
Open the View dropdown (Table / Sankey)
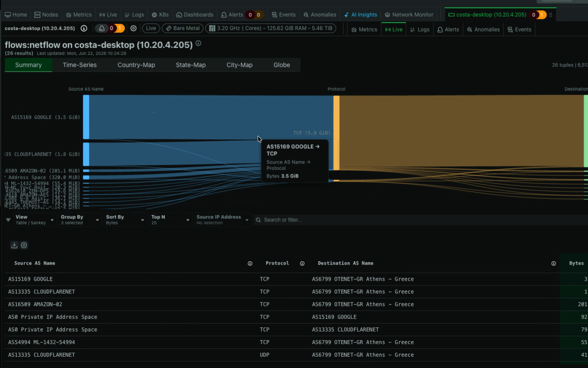click(x=34, y=220)
